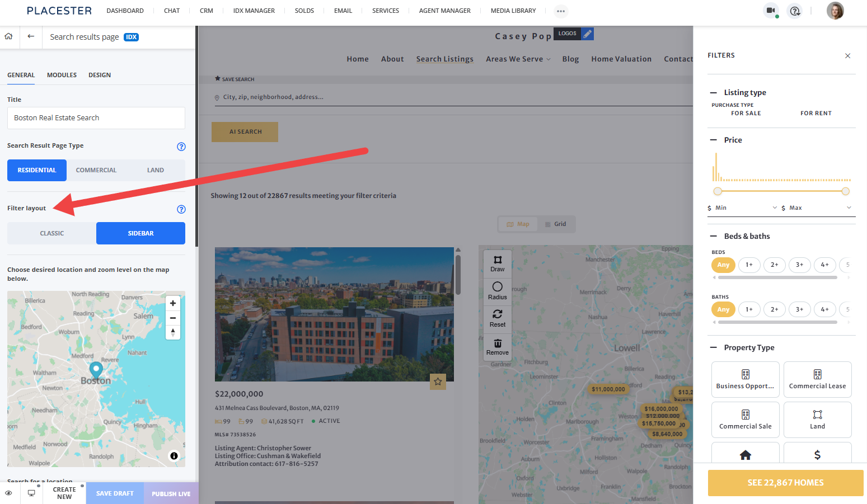
Task: Select the Draw tool on the results map
Action: [x=498, y=263]
